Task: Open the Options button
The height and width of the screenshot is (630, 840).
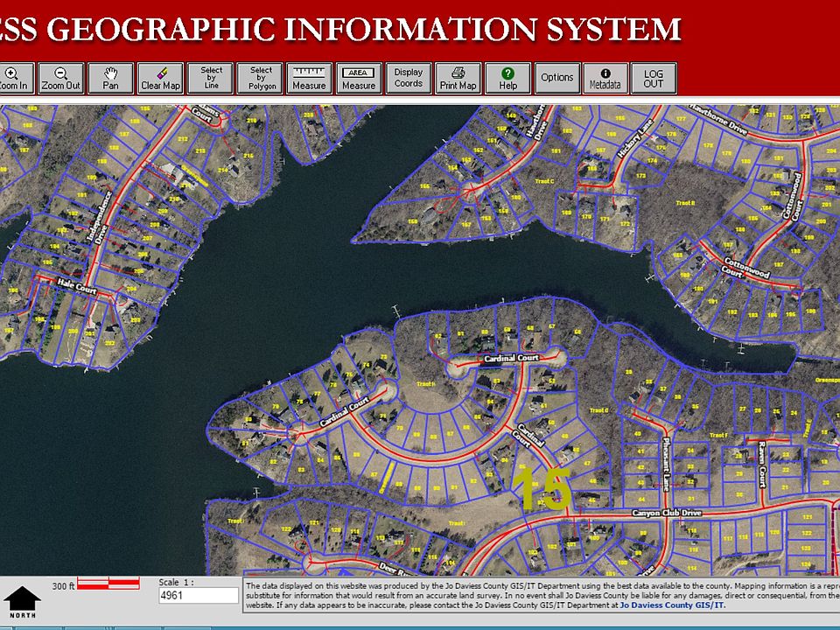Action: [557, 78]
